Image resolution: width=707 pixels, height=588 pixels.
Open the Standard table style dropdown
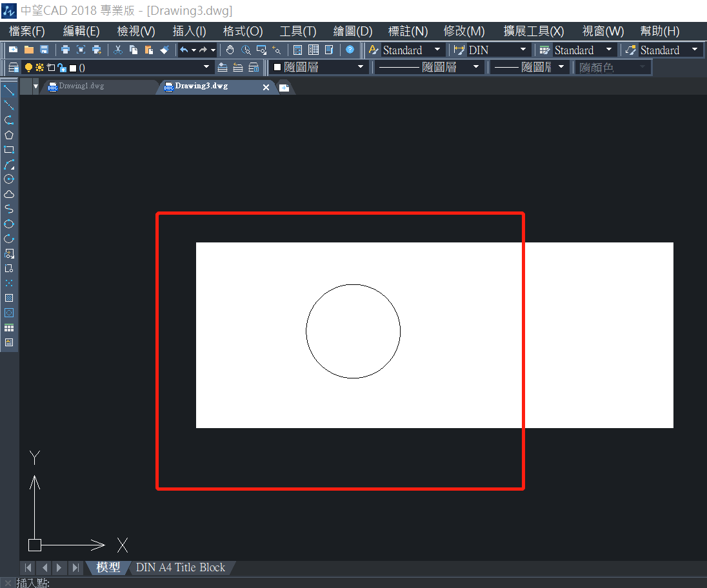click(609, 50)
